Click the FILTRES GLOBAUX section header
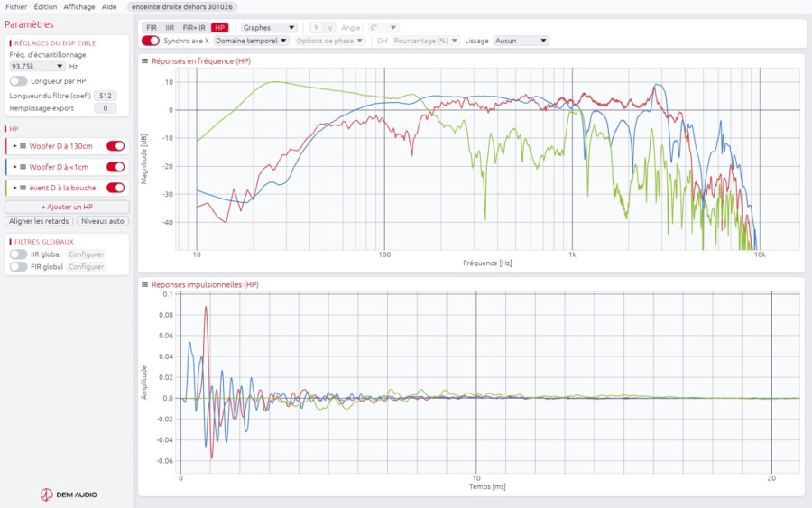Viewport: 812px width, 508px height. (44, 242)
